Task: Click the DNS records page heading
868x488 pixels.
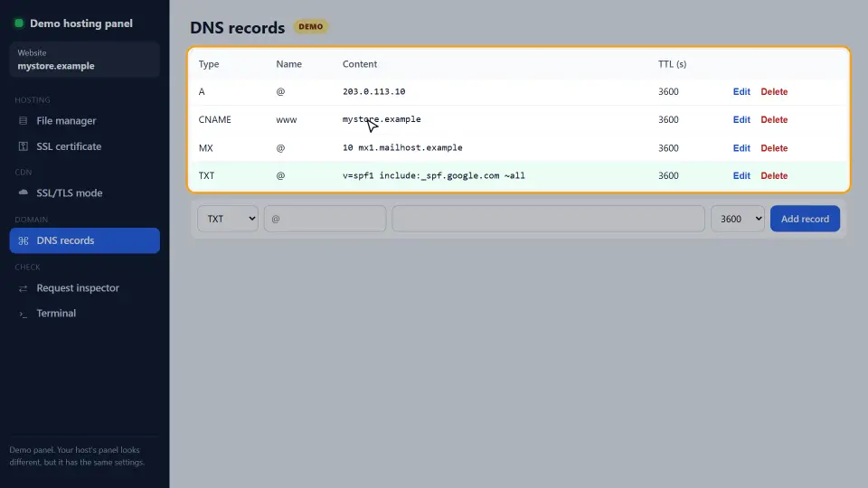Action: click(x=238, y=27)
